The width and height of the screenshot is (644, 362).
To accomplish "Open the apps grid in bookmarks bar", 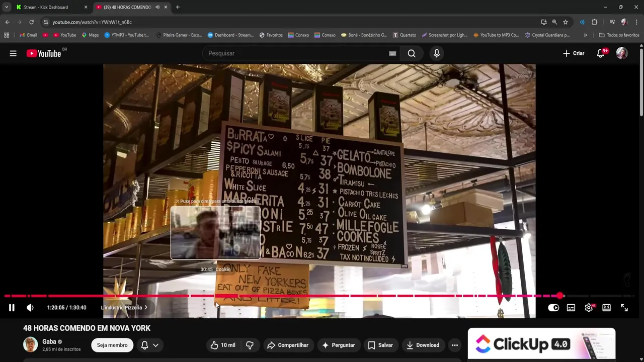I will tap(7, 35).
